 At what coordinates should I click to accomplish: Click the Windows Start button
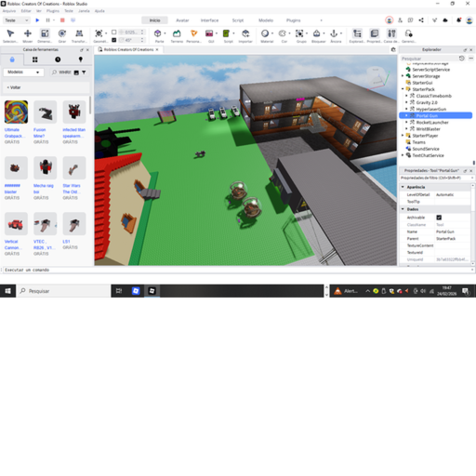click(8, 291)
